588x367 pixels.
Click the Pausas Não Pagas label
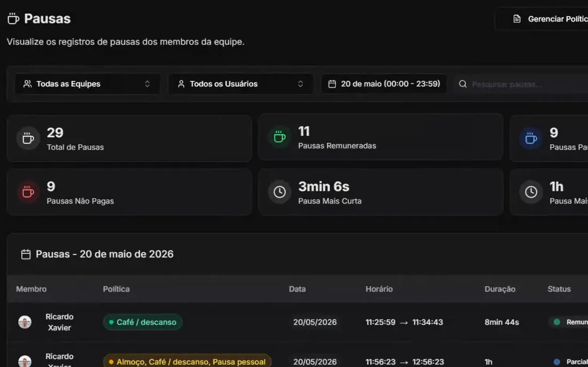80,201
